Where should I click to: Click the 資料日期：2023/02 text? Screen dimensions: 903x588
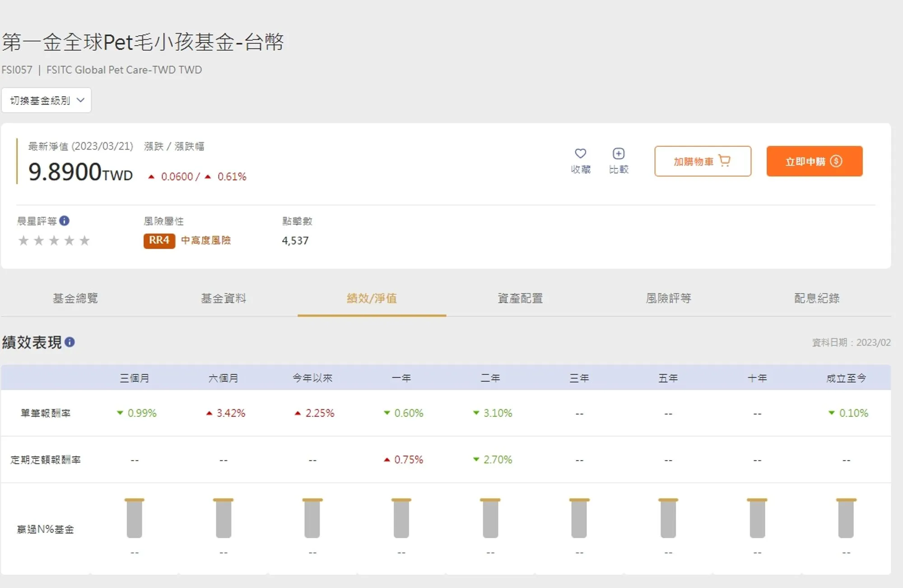851,342
